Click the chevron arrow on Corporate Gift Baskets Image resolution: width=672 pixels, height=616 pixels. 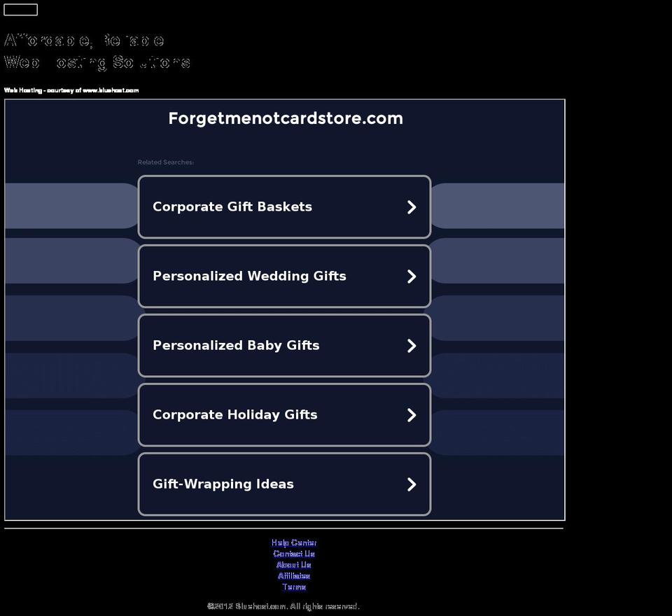(x=412, y=207)
